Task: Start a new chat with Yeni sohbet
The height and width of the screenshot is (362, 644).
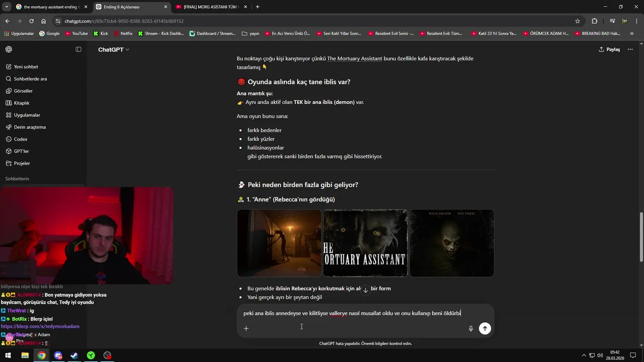Action: pos(26,67)
